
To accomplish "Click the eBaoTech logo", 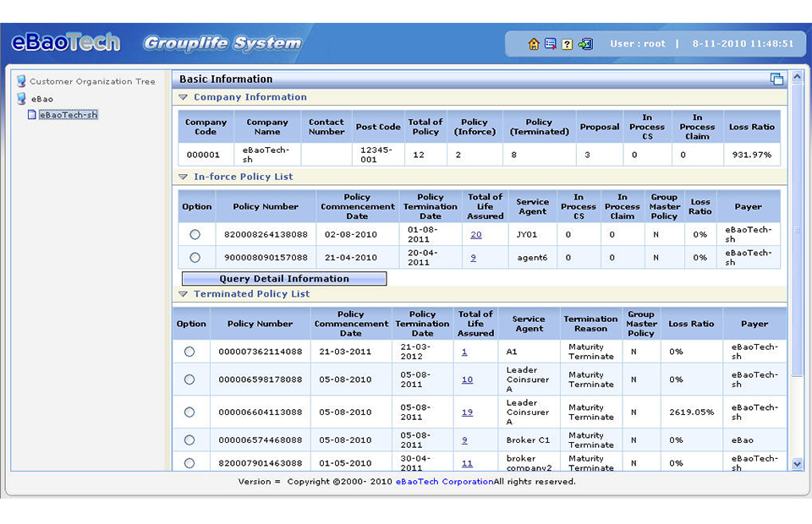I will [66, 42].
